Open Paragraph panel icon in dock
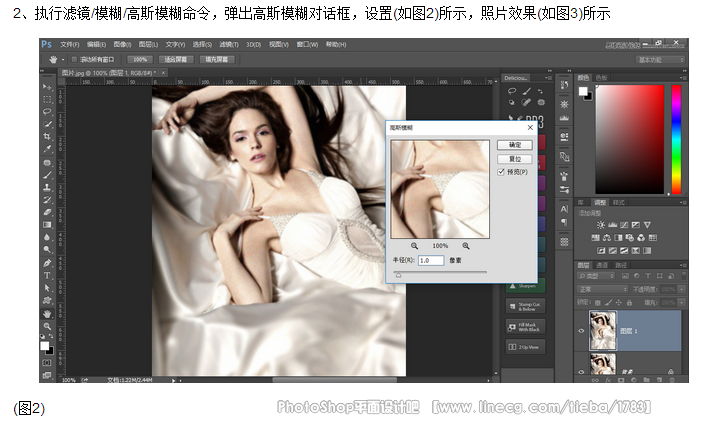 point(564,222)
